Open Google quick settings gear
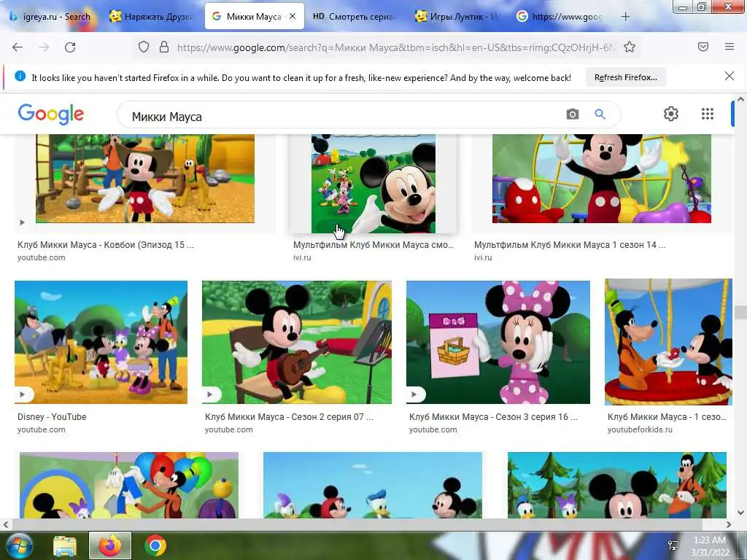The height and width of the screenshot is (560, 747). (671, 114)
